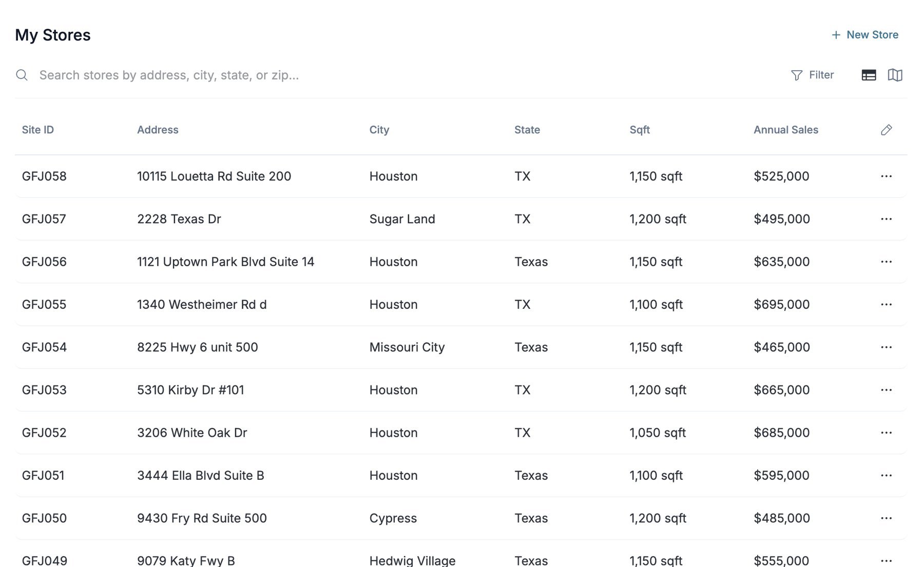
Task: Open row actions menu for GFJ053
Action: [886, 390]
